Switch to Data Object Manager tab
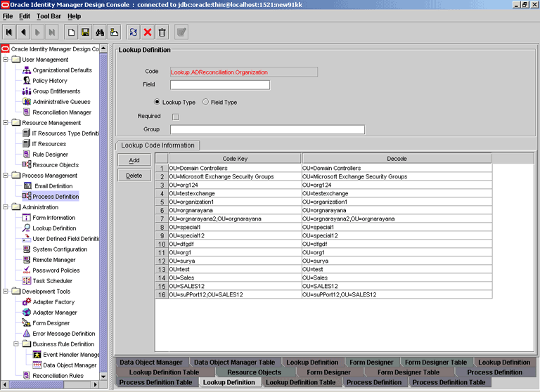540x392 pixels. [151, 362]
